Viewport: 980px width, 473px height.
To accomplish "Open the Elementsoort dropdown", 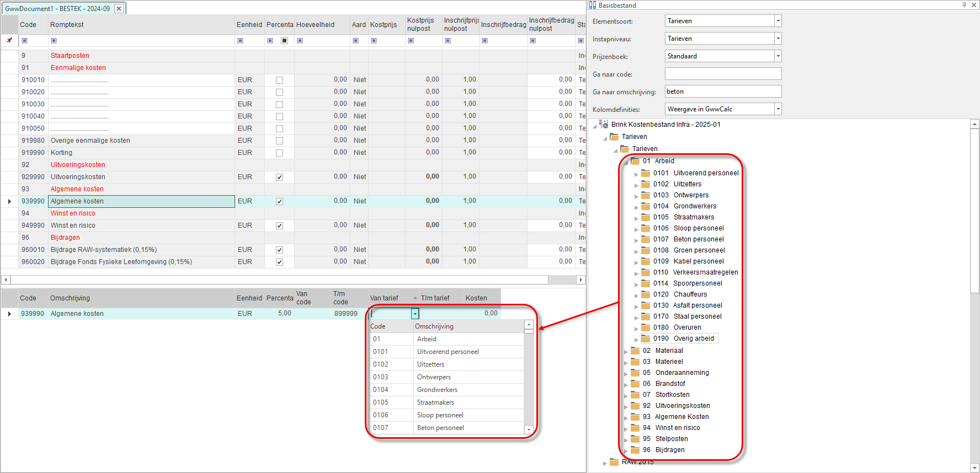I will pos(777,21).
